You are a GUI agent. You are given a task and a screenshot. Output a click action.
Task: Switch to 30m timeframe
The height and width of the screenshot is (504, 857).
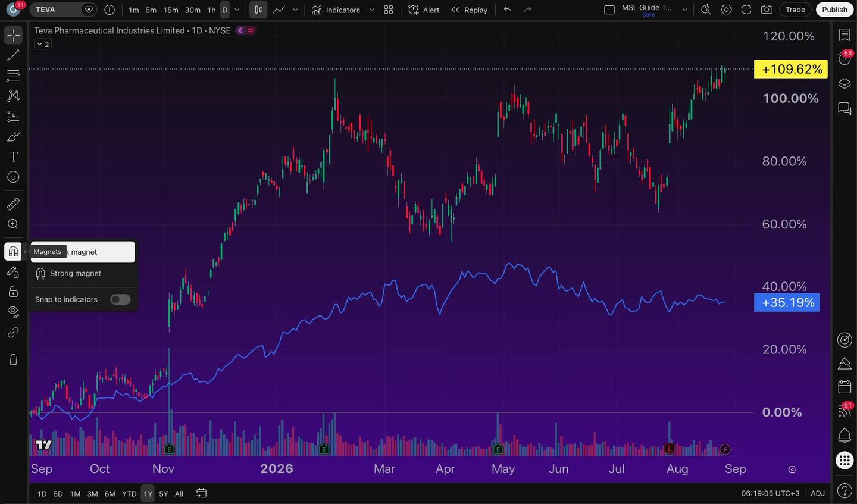click(193, 10)
